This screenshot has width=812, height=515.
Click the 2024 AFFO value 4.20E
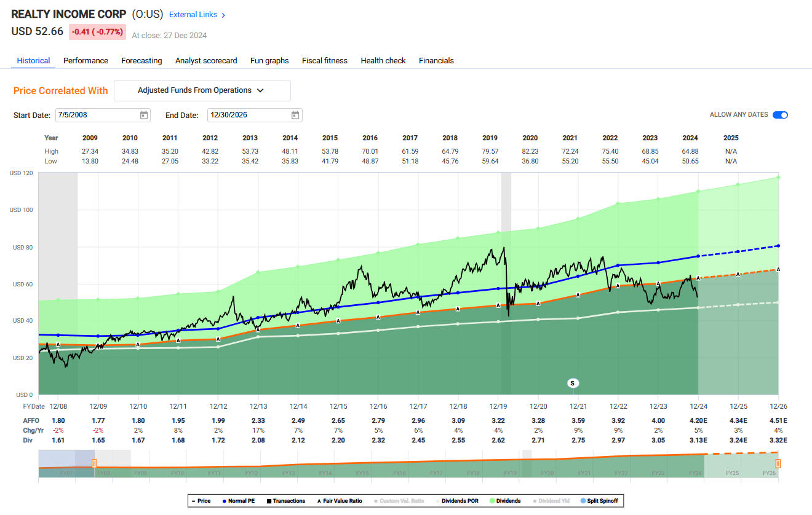698,420
